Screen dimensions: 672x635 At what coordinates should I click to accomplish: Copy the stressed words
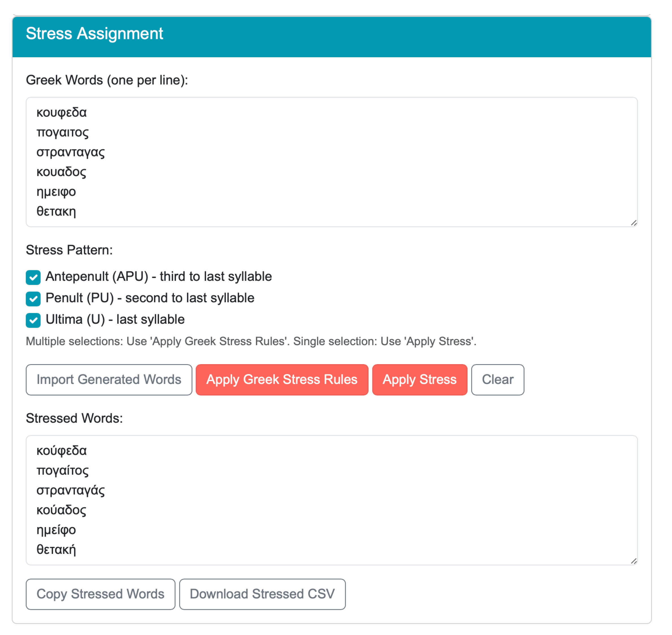(x=101, y=594)
